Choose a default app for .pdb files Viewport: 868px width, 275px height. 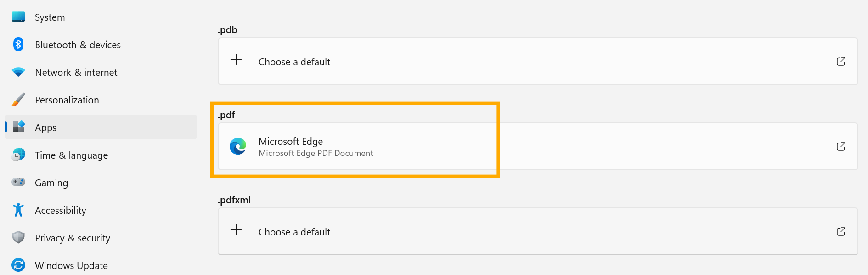pos(294,62)
